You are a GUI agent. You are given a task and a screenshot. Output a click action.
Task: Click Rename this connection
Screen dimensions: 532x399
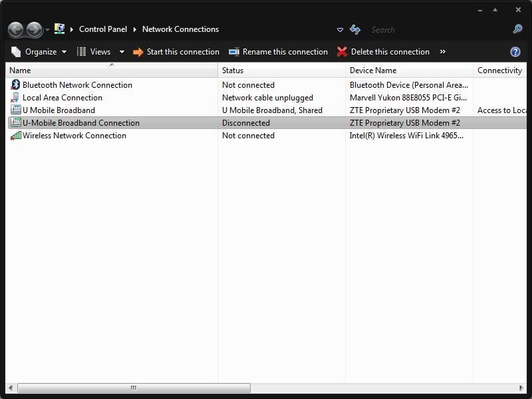tap(278, 52)
